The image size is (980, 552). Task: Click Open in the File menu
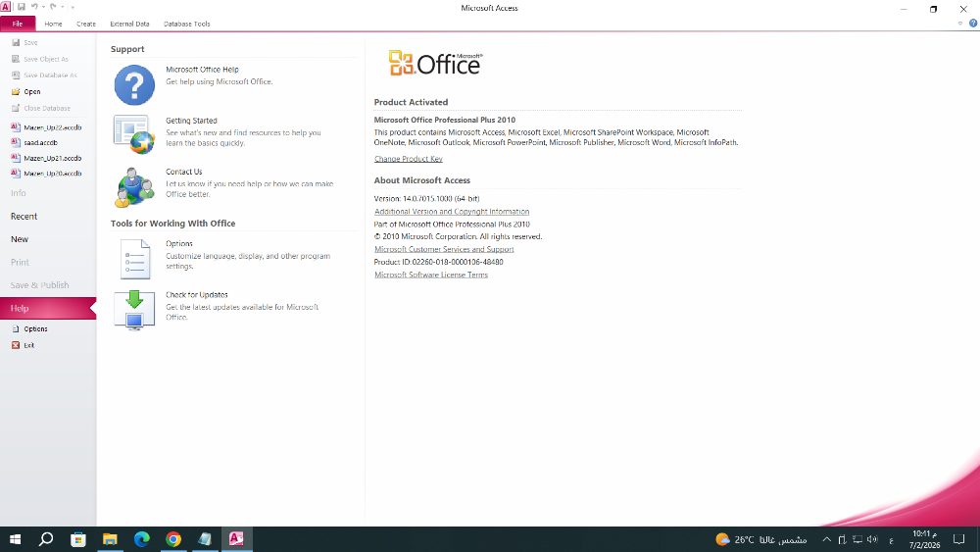click(31, 91)
